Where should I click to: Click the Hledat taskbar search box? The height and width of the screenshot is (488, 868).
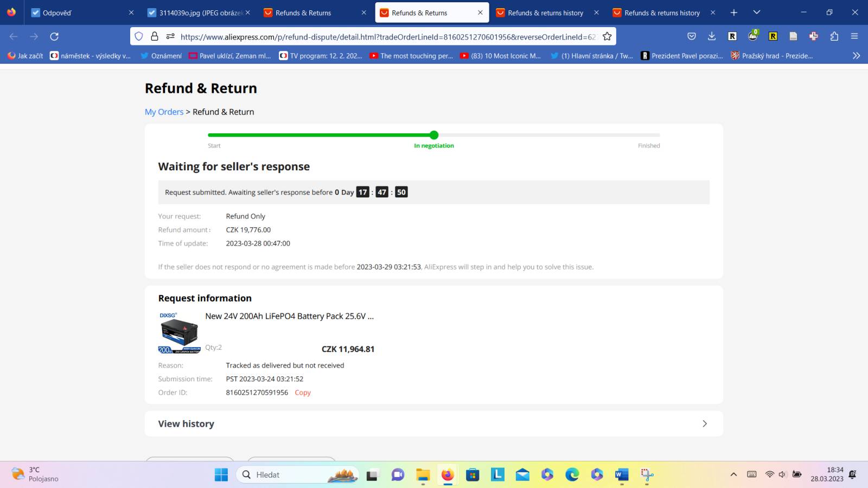(297, 475)
